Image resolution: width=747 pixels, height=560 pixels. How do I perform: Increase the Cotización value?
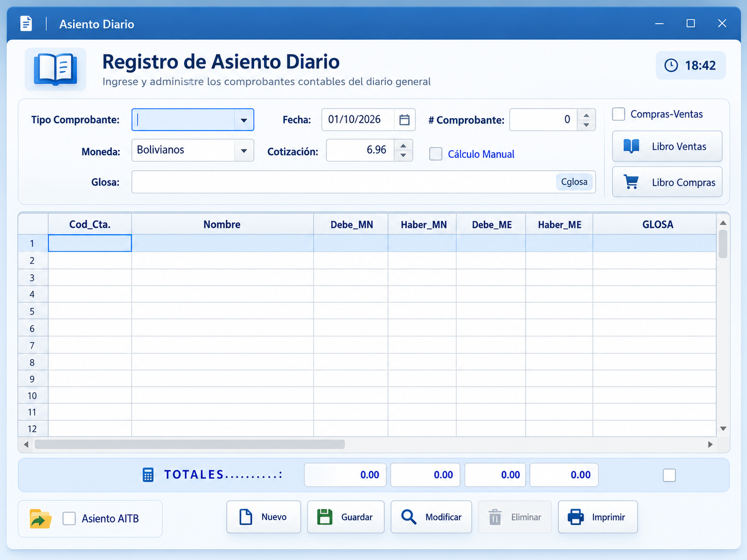coord(403,145)
